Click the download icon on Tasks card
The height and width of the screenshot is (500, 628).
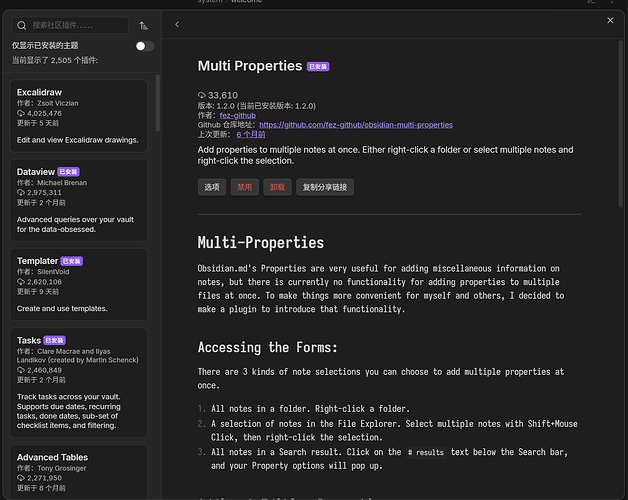tap(21, 370)
